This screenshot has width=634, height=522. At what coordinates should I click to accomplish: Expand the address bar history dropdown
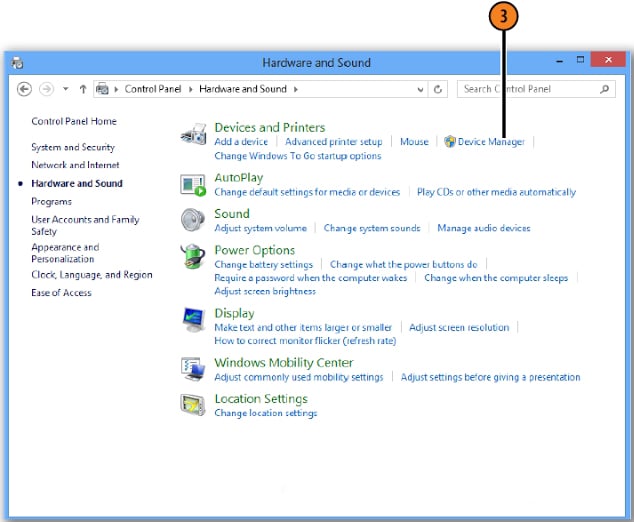421,89
